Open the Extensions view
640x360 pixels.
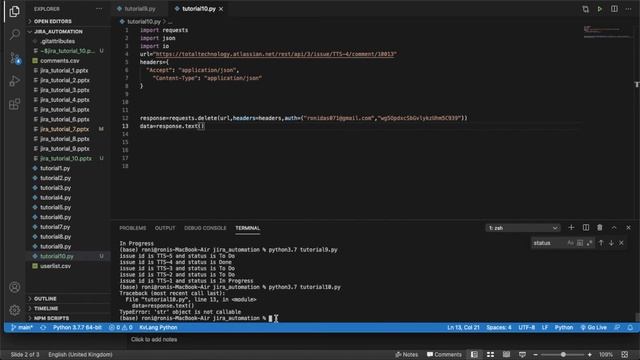point(14,104)
